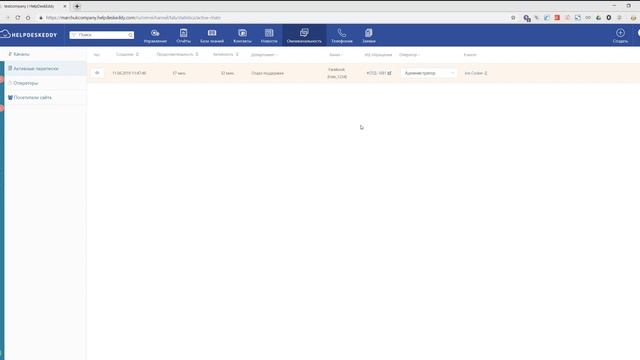Open the client name link in the row
Viewport: 640px width, 360px height.
473,73
